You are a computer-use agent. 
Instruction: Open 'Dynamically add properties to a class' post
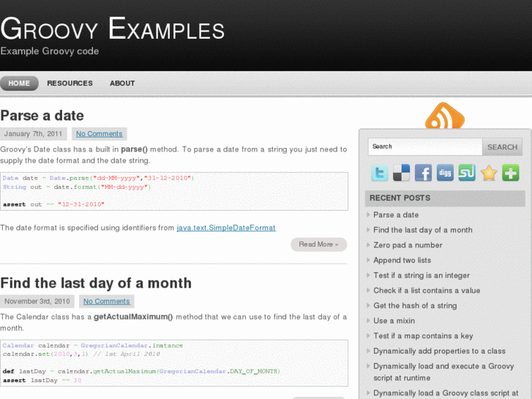[x=439, y=351]
